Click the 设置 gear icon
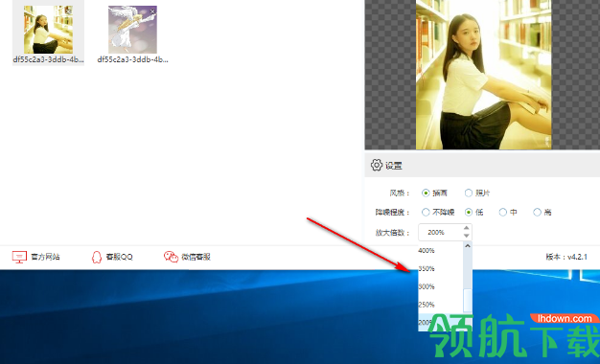The height and width of the screenshot is (364, 600). click(x=376, y=165)
